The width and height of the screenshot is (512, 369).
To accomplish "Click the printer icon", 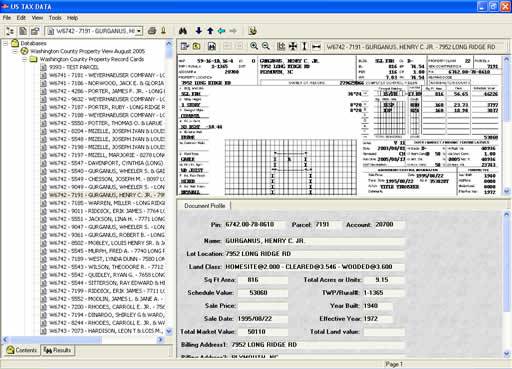I will coord(152,31).
